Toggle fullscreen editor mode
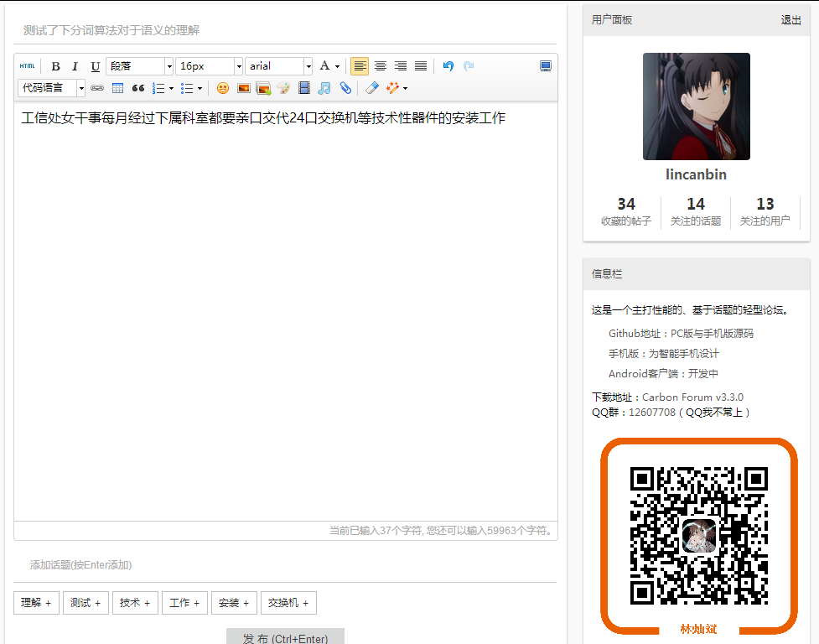Image resolution: width=819 pixels, height=644 pixels. [546, 66]
